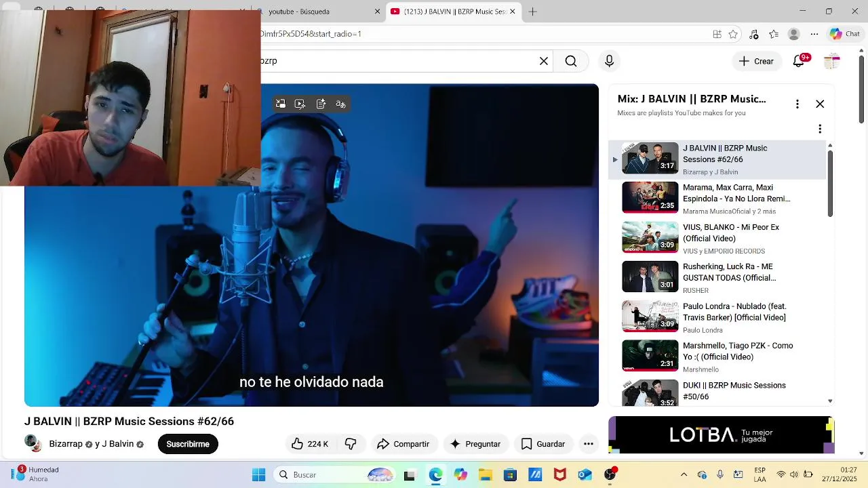
Task: Open OBS Studio from the taskbar
Action: [610, 475]
